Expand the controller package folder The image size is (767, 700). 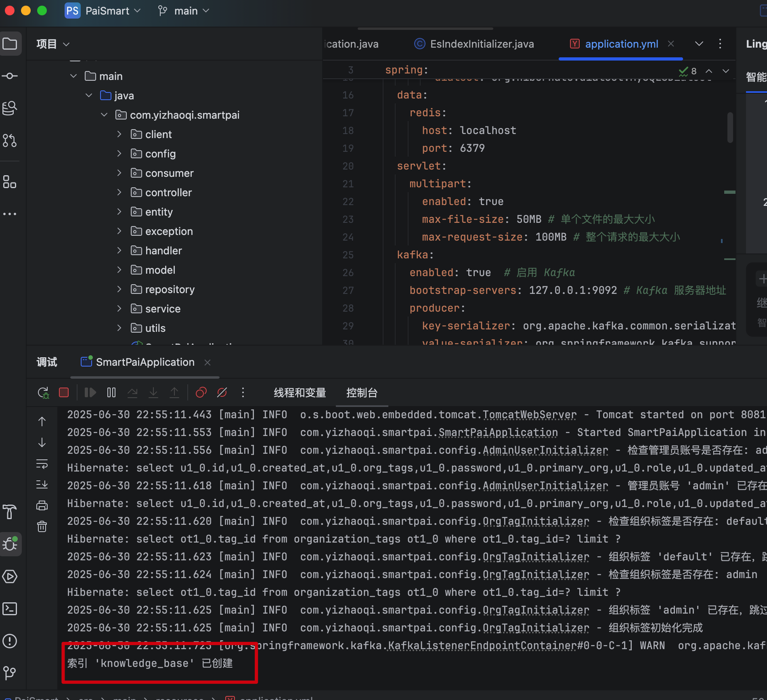pos(119,193)
